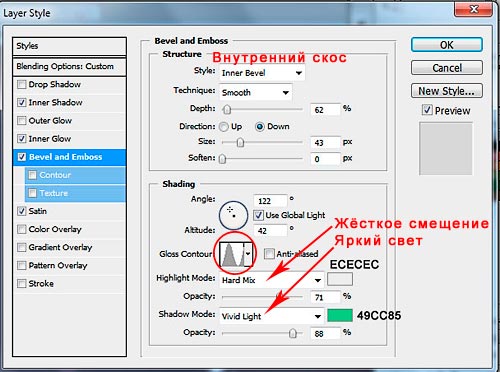Uncheck the Bevel and Emboss checkbox
Image resolution: width=500 pixels, height=372 pixels.
[21, 157]
